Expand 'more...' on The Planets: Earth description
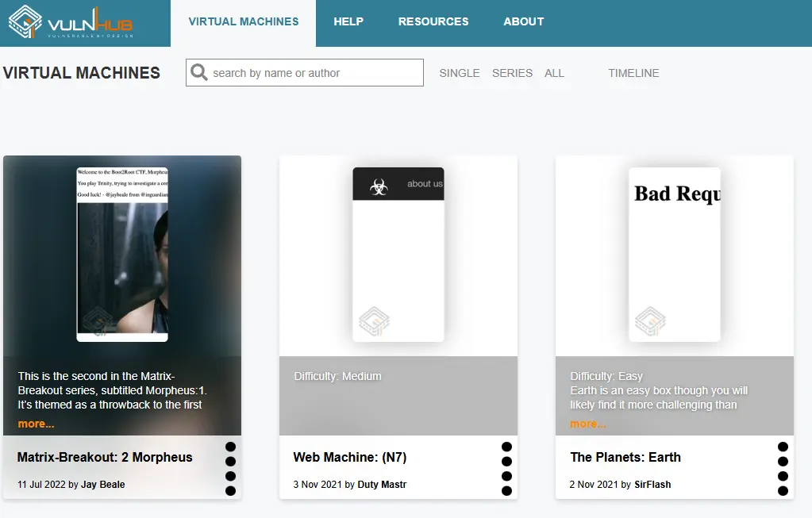 [588, 424]
